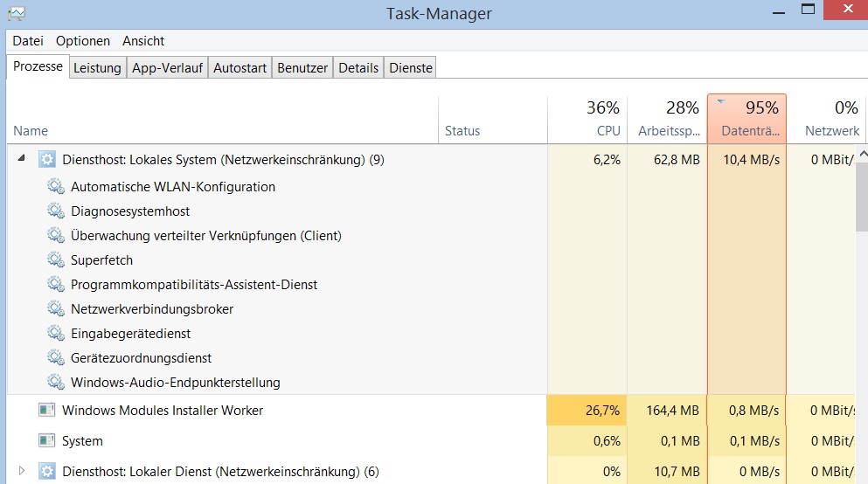This screenshot has height=484, width=868.
Task: Click gear icon beside Netzwerkverbindungsbroker
Action: (56, 308)
